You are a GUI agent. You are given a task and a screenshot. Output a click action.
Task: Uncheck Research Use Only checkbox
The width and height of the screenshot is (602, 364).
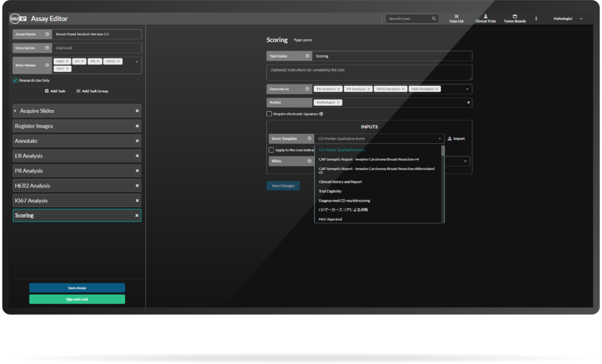pos(15,81)
